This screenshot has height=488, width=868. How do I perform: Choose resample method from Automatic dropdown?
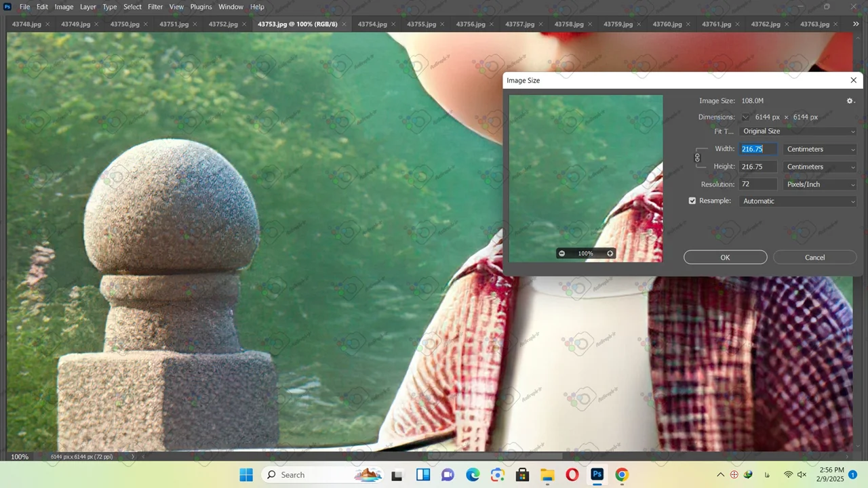tap(798, 201)
